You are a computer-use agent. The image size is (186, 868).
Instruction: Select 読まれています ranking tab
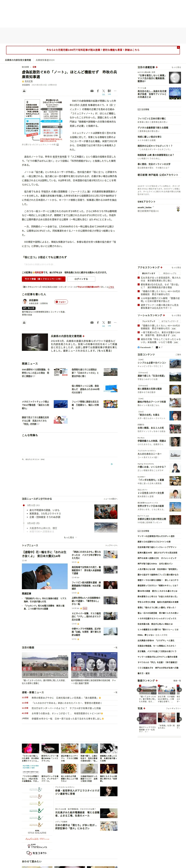148,273
